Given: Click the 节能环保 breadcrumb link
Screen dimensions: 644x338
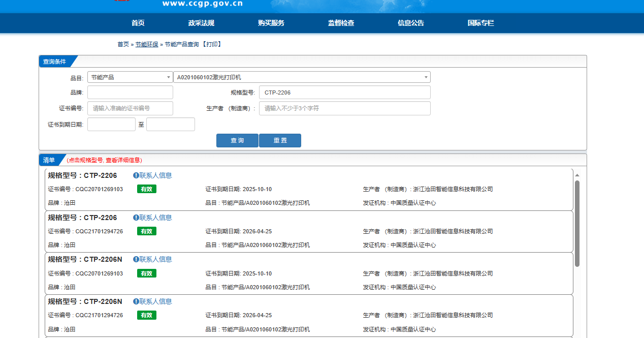Looking at the screenshot, I should point(147,44).
